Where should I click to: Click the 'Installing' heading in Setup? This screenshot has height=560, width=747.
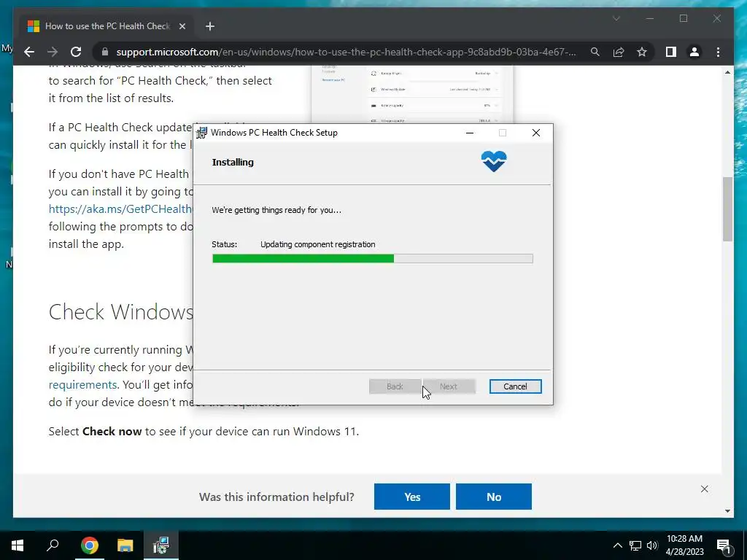click(233, 162)
